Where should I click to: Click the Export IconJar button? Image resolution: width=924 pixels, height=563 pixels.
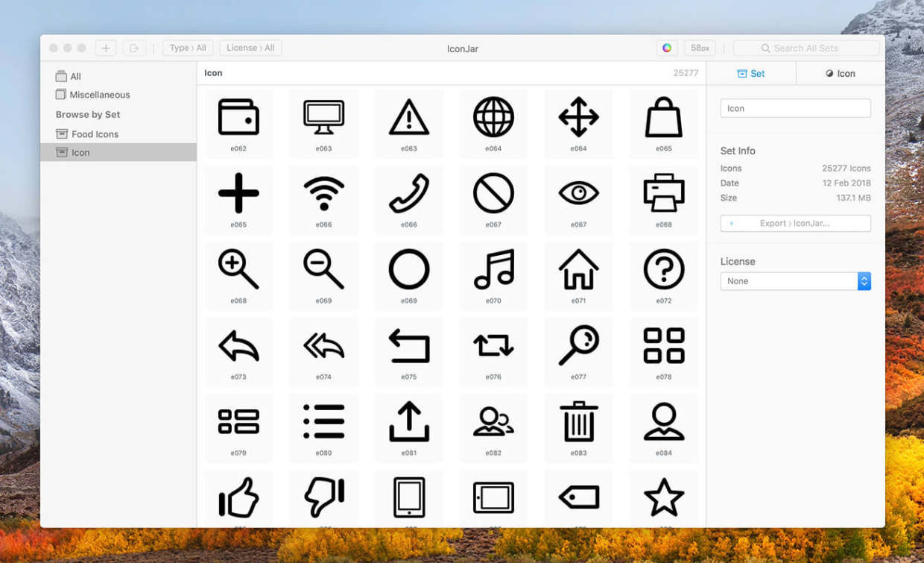(x=795, y=223)
